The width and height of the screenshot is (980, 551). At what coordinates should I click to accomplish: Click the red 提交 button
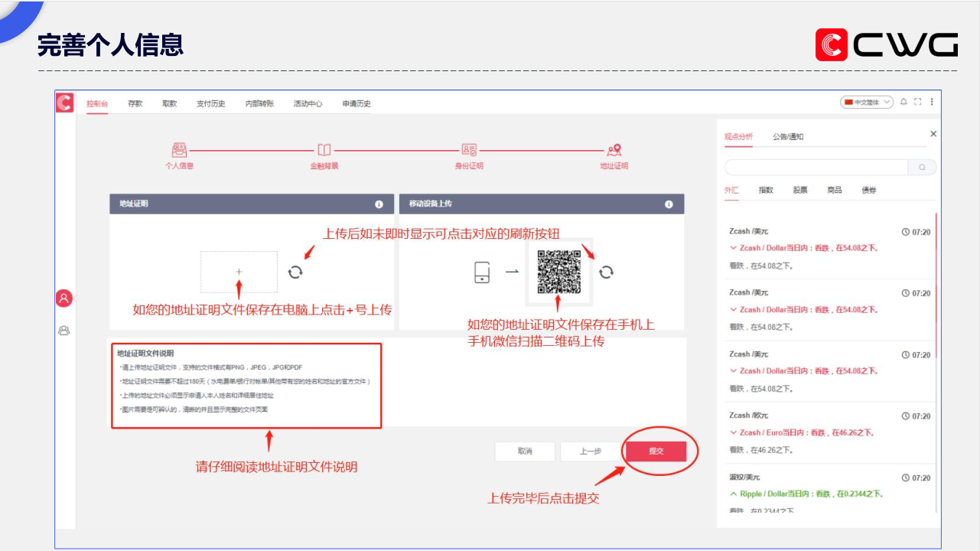(x=656, y=452)
